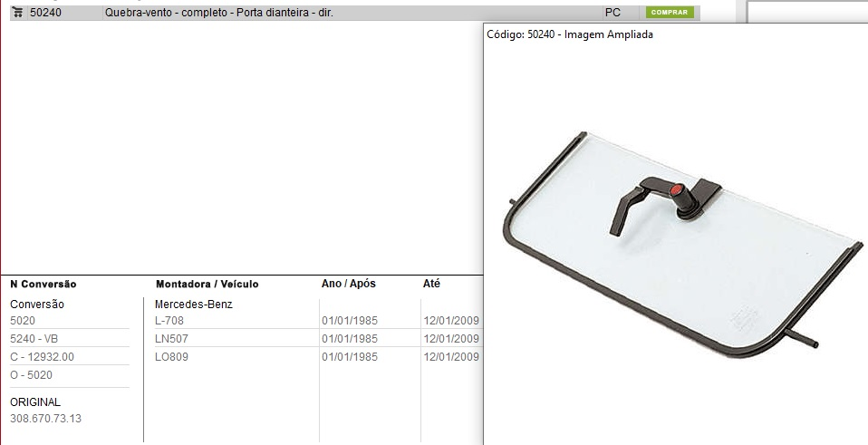
Task: Click the shopping cart icon beside 50240
Action: 16,13
